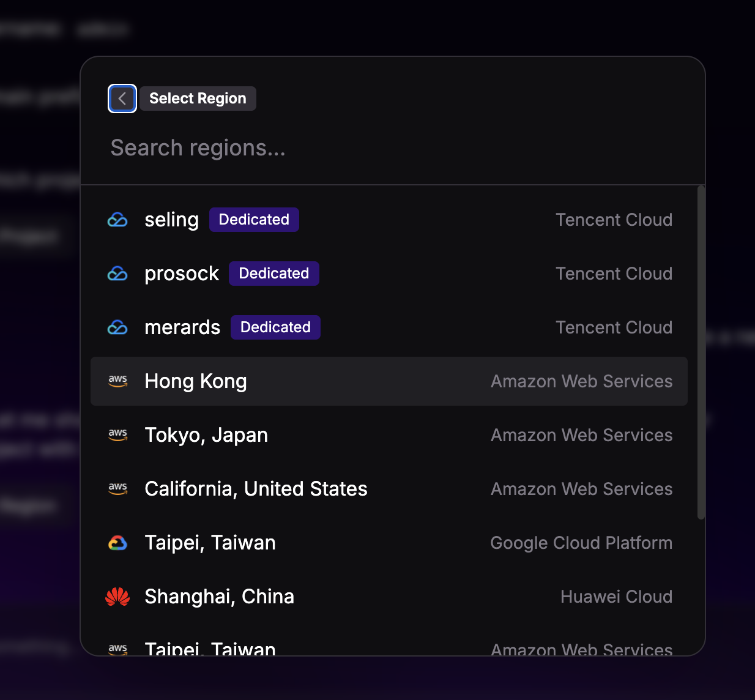Image resolution: width=755 pixels, height=700 pixels.
Task: Select the Hong Kong region
Action: pyautogui.click(x=196, y=381)
